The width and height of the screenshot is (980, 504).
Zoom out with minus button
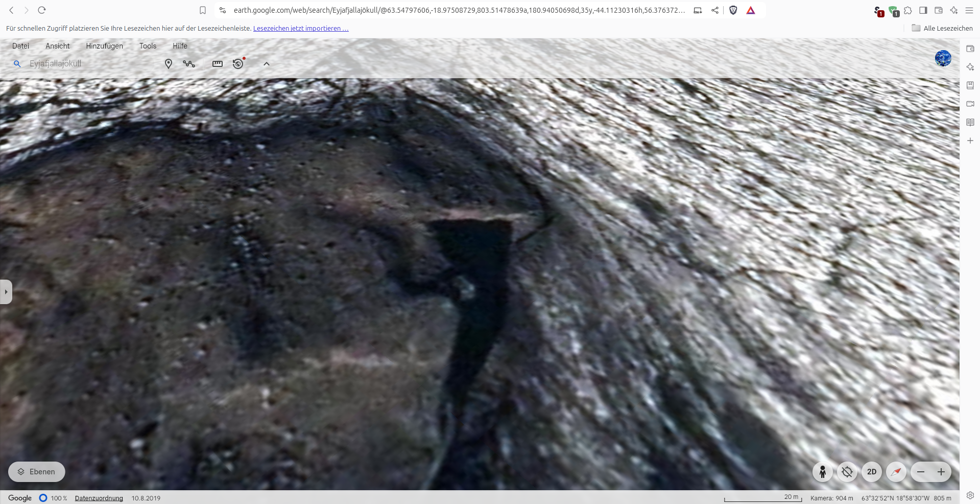[921, 472]
